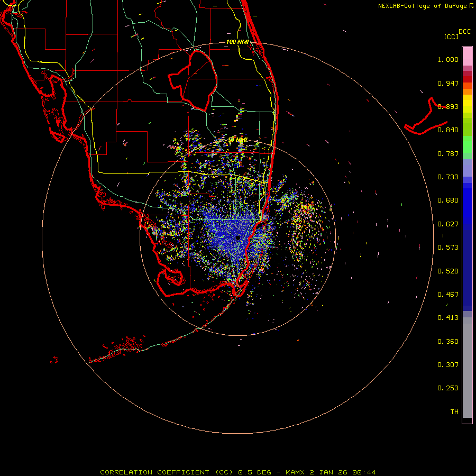
Task: Select the 0.840 scale value
Action: [x=448, y=130]
